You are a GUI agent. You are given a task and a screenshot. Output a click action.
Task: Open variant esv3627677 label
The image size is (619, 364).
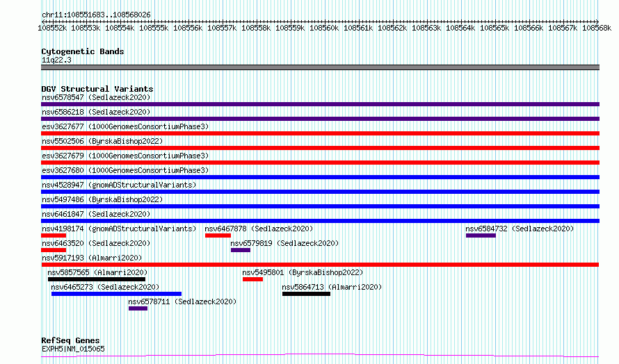[125, 126]
